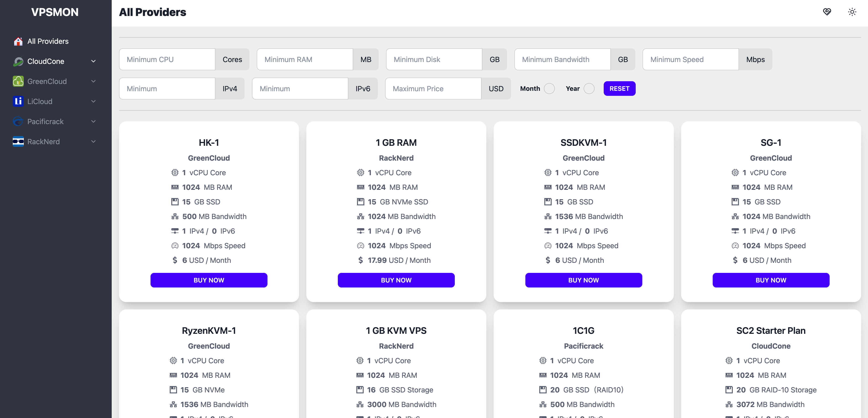Click the SC2 Starter Plan title

pos(771,330)
